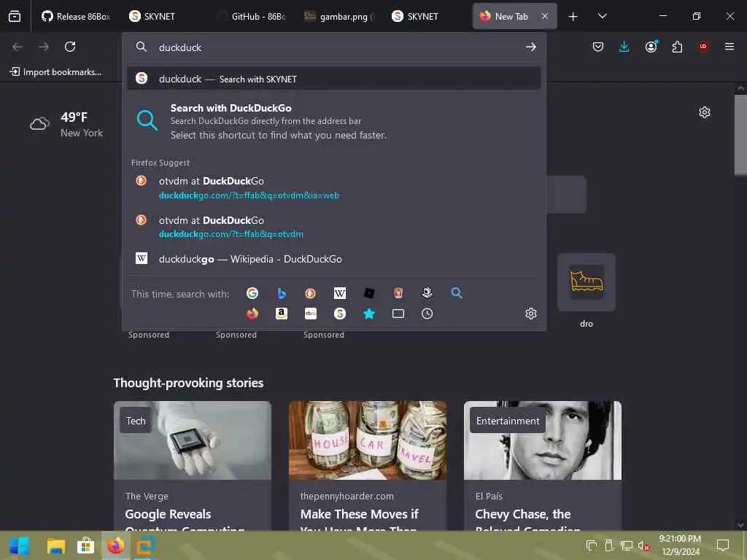Screen dimensions: 747x560
Task: Search with the Firefox Add-ons icon
Action: (x=252, y=314)
